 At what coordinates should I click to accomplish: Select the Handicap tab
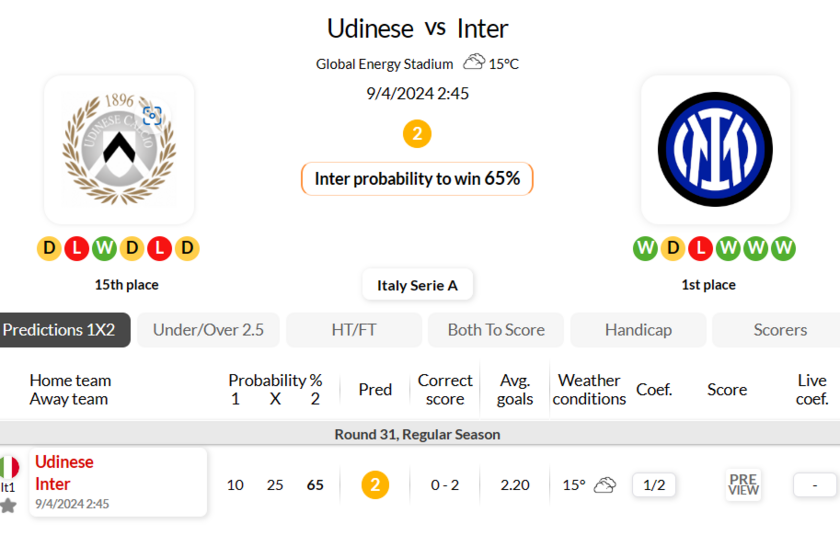click(x=638, y=330)
